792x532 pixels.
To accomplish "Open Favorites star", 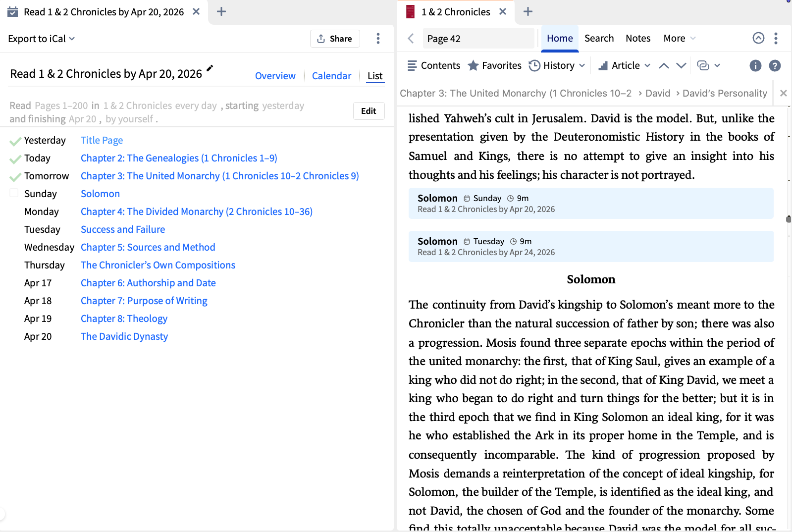I will point(494,65).
